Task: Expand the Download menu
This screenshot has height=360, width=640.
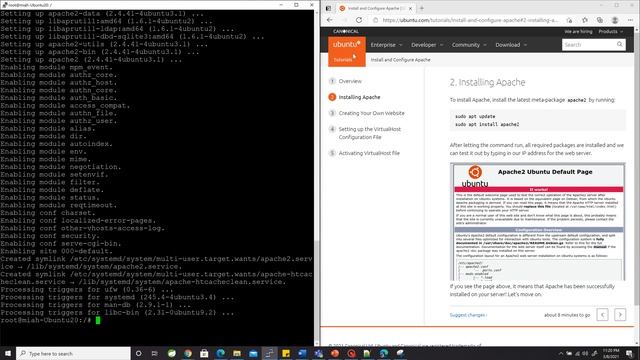Action: tap(511, 45)
